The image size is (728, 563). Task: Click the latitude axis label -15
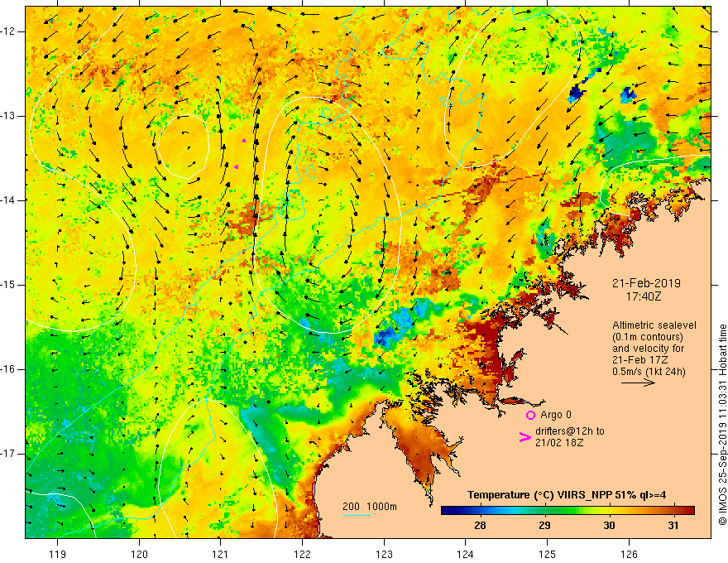[x=8, y=285]
